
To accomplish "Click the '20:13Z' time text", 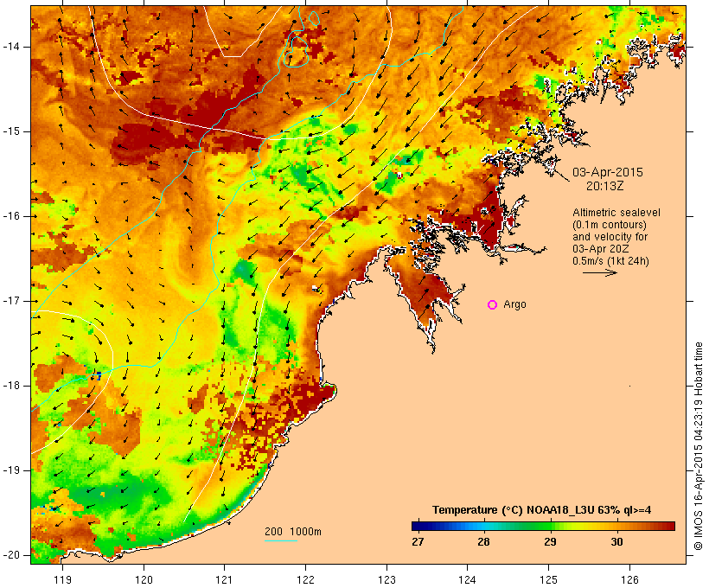I will click(x=605, y=186).
